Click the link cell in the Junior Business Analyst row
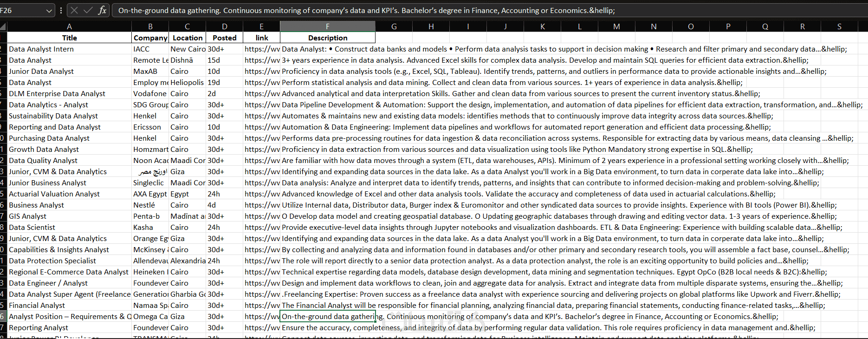Image resolution: width=868 pixels, height=339 pixels. [262, 183]
